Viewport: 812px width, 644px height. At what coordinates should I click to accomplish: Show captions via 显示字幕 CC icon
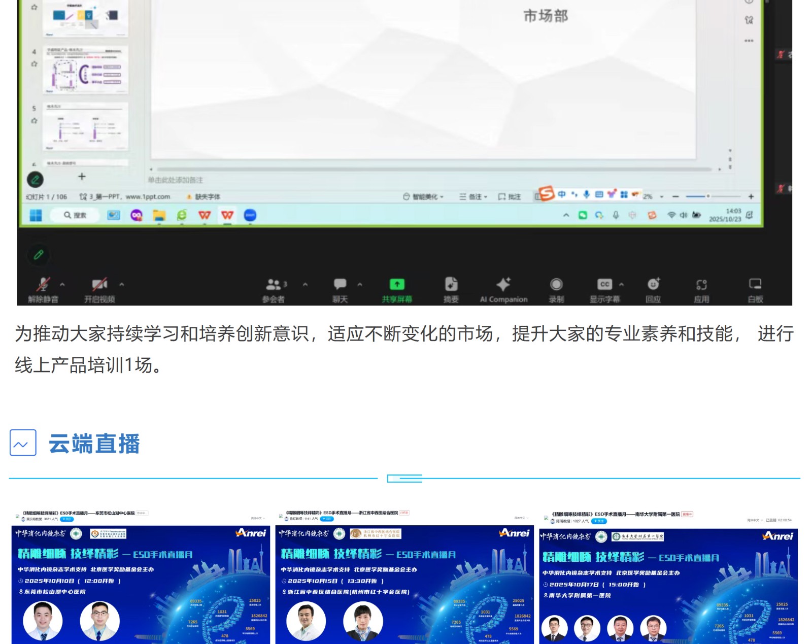604,285
